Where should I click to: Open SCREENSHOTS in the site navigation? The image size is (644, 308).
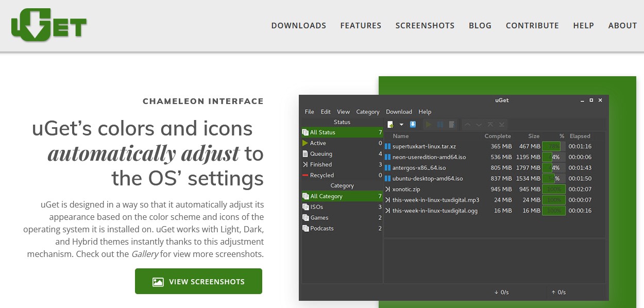[x=425, y=25]
